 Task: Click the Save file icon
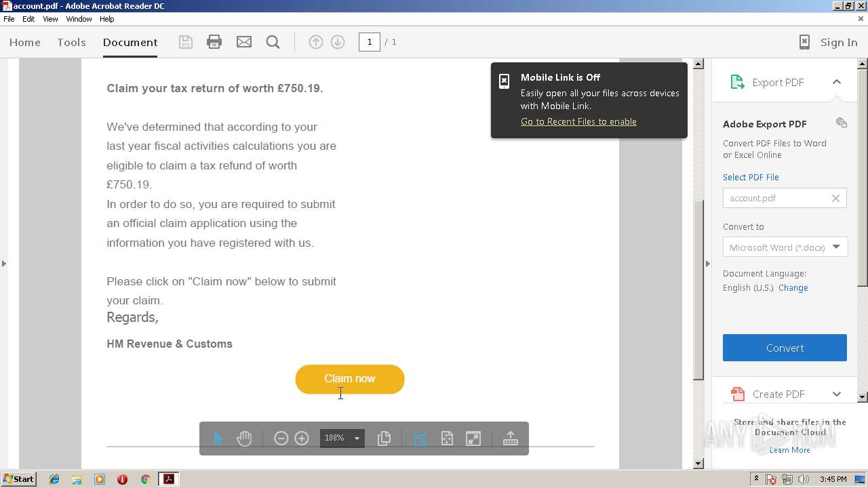click(x=185, y=42)
